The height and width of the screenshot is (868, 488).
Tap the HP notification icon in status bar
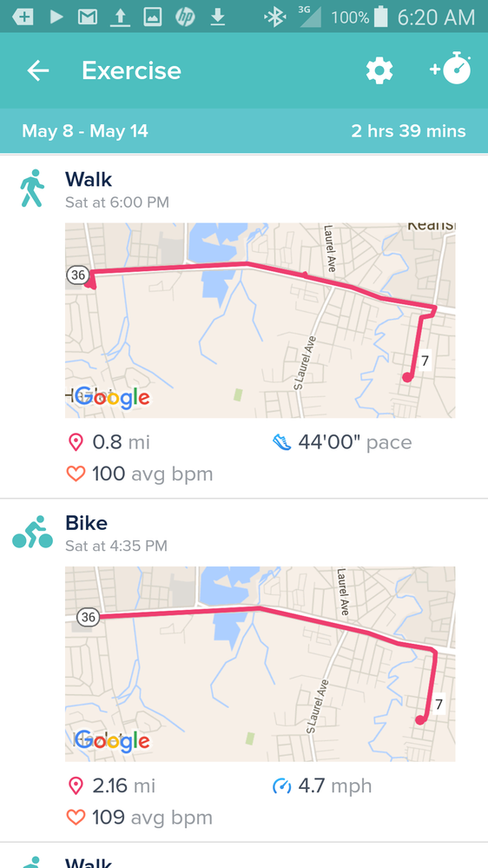click(185, 17)
